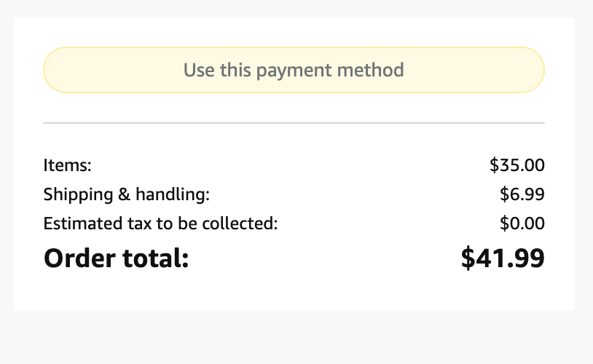The width and height of the screenshot is (593, 364).
Task: Click the word "tax" in the summary
Action: tap(131, 223)
